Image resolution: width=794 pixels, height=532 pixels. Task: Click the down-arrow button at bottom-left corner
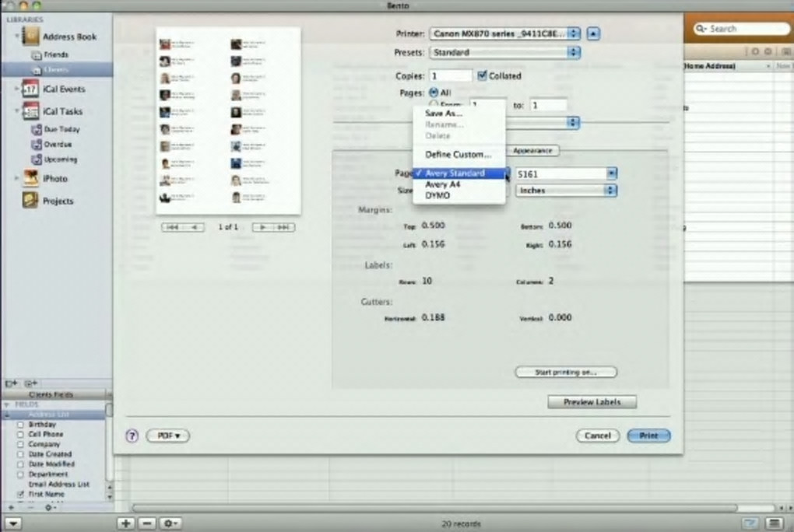click(x=12, y=524)
